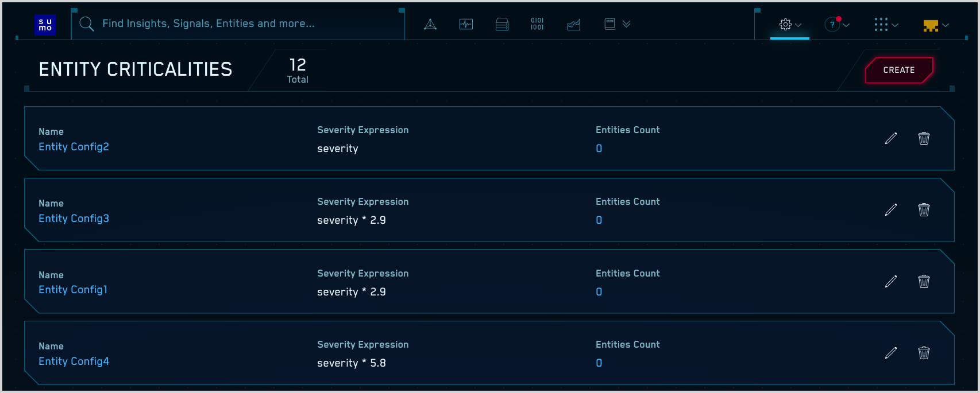980x393 pixels.
Task: Delete Entity Config4 using trash icon
Action: click(924, 353)
